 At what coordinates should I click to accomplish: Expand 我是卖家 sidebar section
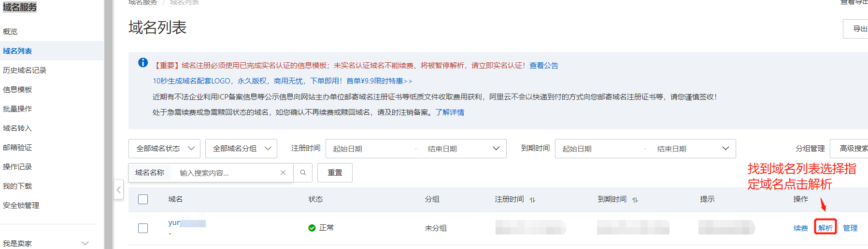[85, 243]
